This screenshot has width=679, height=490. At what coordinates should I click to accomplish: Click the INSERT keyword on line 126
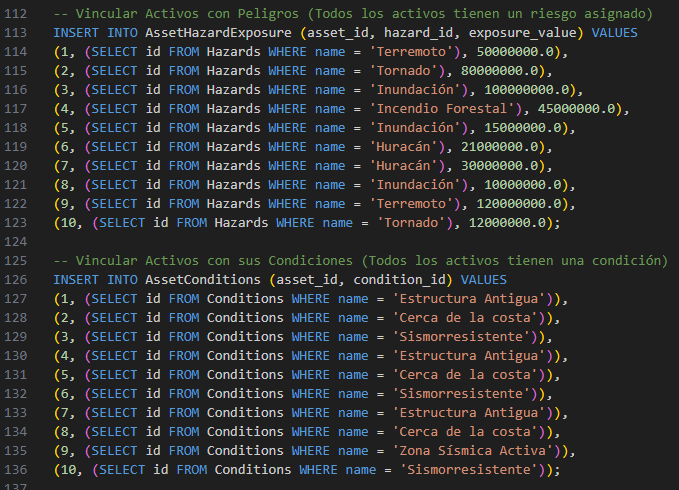click(76, 280)
